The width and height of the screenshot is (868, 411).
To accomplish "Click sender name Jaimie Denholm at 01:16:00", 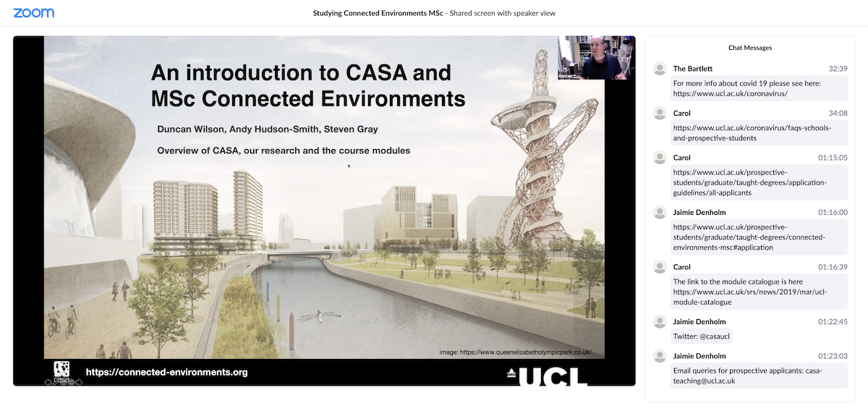I will tap(699, 212).
